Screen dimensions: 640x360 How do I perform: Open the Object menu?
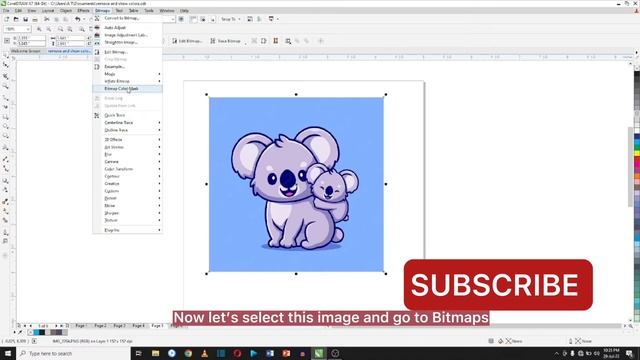coord(66,11)
